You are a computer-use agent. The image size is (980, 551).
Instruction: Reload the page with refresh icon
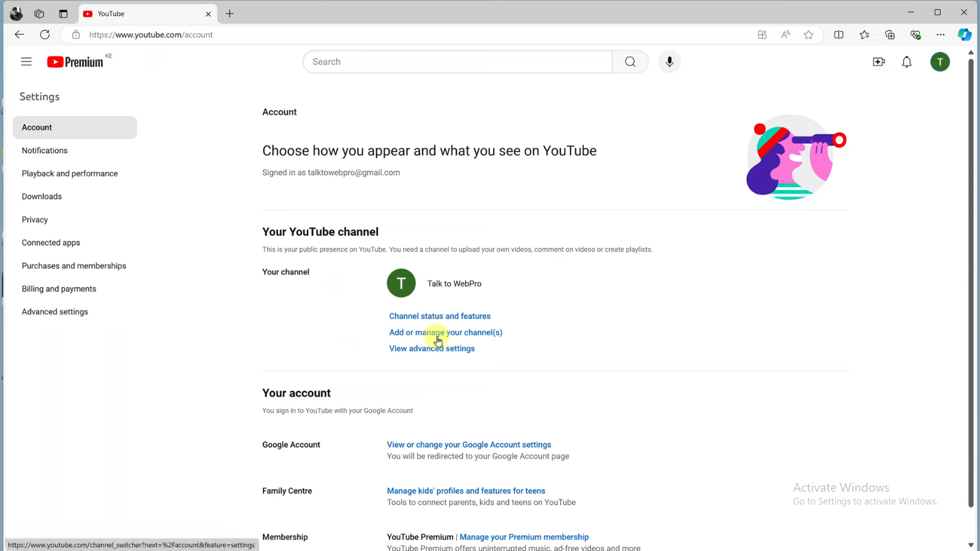(x=45, y=35)
